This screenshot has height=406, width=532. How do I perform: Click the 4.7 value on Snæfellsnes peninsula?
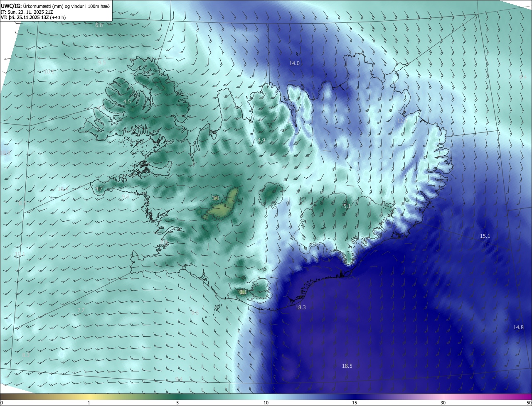click(99, 189)
